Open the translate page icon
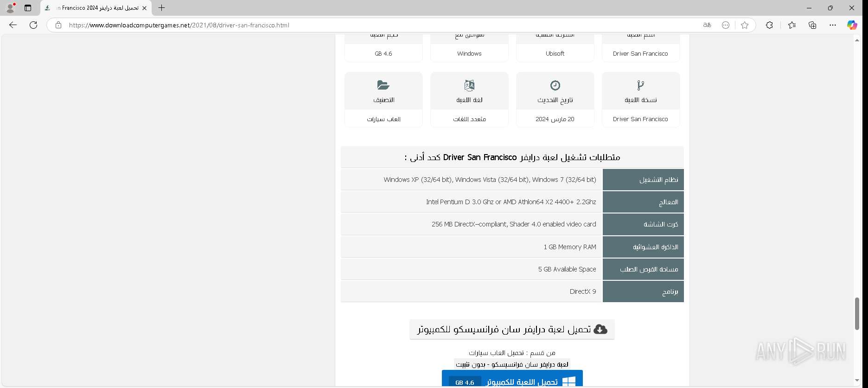 (x=707, y=25)
